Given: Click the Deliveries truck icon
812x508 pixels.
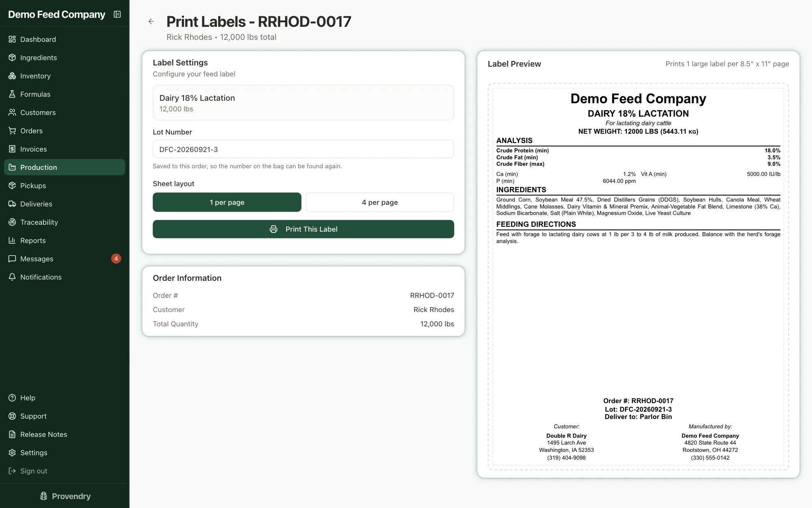Looking at the screenshot, I should click(12, 204).
